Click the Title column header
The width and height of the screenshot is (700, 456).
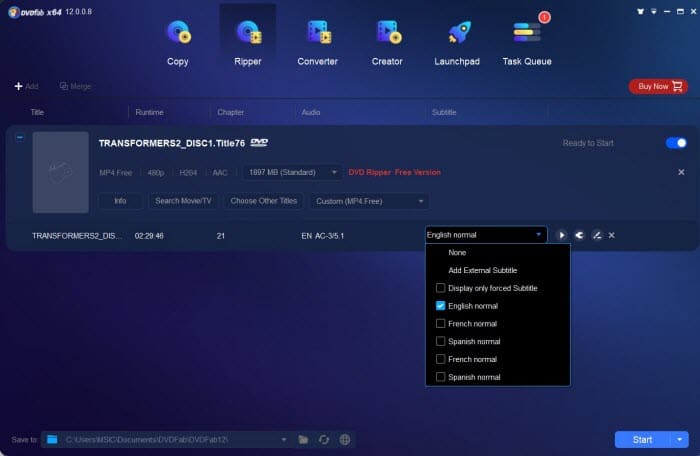(37, 112)
